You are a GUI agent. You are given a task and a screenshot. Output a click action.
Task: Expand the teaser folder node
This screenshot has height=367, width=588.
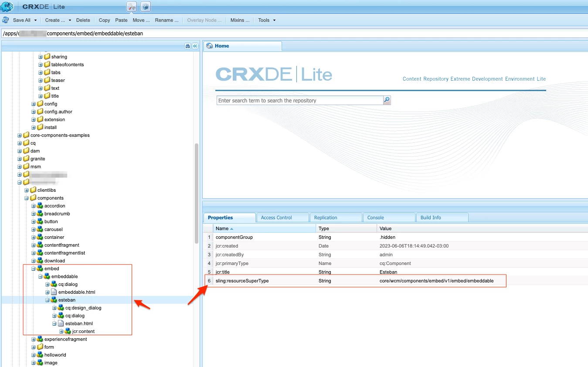(x=41, y=80)
